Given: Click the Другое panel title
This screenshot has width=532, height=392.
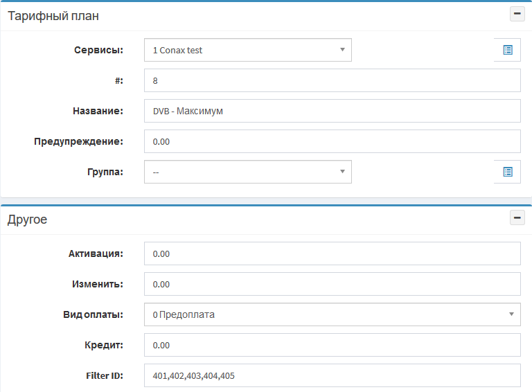Looking at the screenshot, I should tap(27, 220).
